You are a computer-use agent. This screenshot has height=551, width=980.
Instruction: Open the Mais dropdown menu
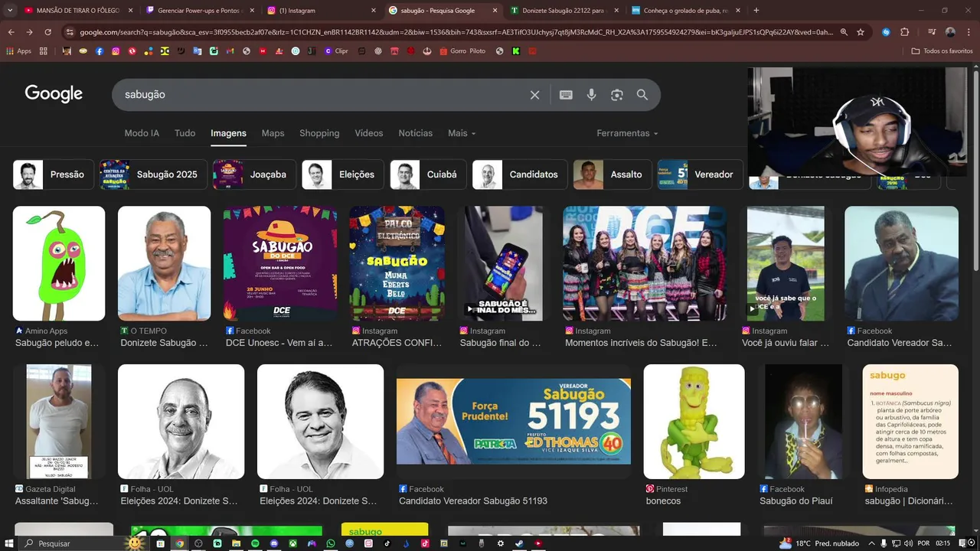(462, 133)
